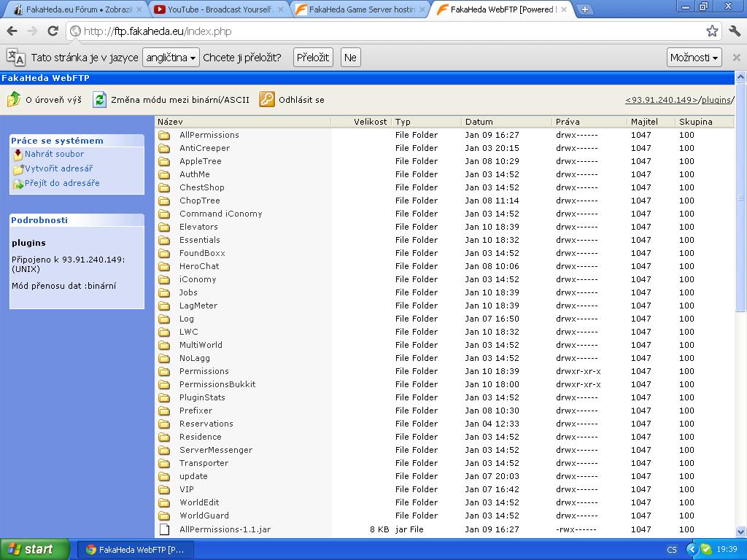
Task: Click the upload file icon beside Nahrát soubor
Action: pyautogui.click(x=18, y=155)
